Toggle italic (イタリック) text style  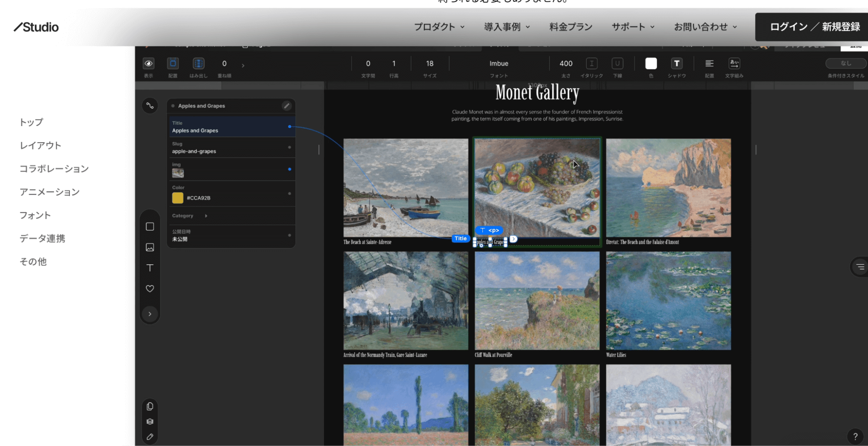coord(591,64)
